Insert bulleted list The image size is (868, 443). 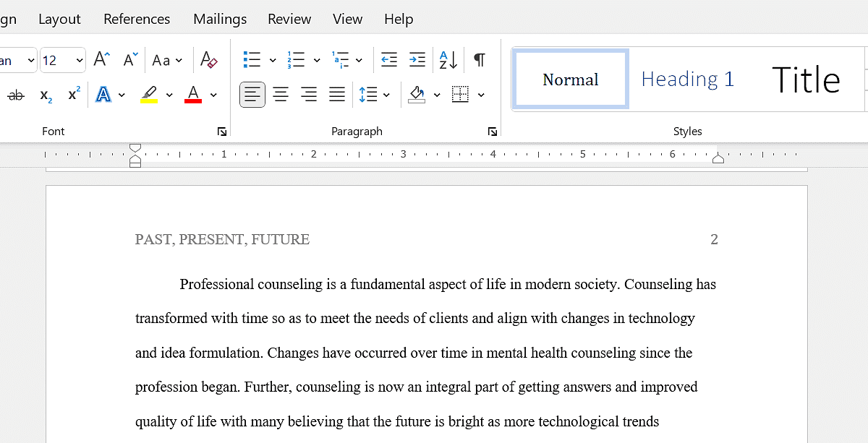(x=252, y=60)
